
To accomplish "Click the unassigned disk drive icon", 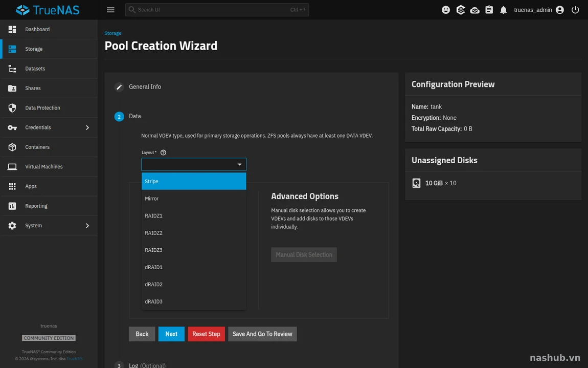I will tap(416, 183).
